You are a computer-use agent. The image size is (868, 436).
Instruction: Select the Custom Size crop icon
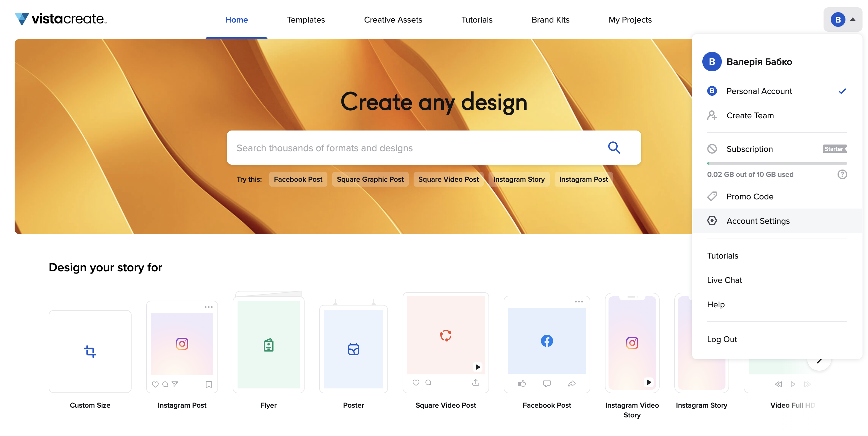(90, 351)
